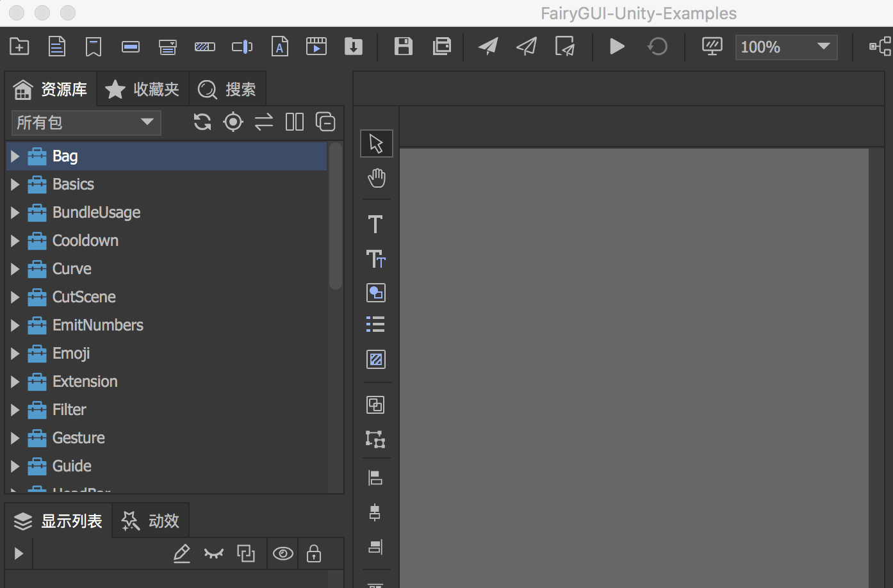Image resolution: width=893 pixels, height=588 pixels.
Task: Expand the Basics package
Action: click(x=15, y=184)
